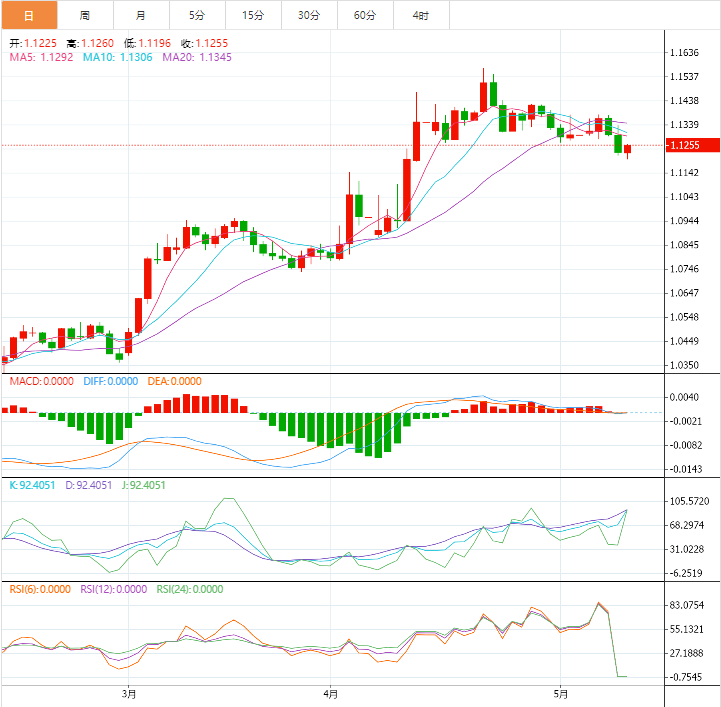Click the RSI(24):0.0000 label
This screenshot has width=721, height=707.
tap(190, 589)
